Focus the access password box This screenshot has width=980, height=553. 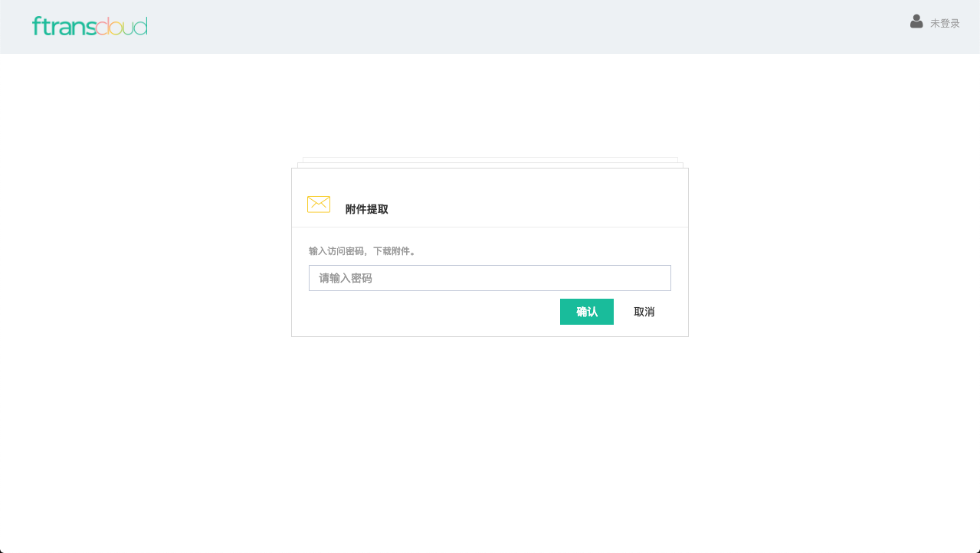pos(489,278)
